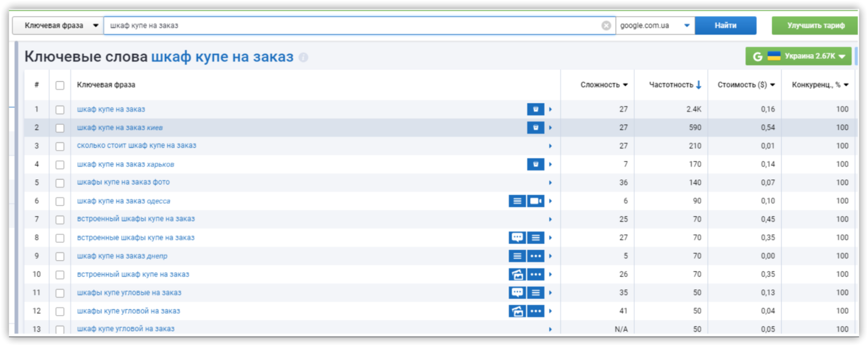Screen dimensions: 868x346
Task: Check the box for 'встроенный шкафы купе на заказ'
Action: (x=60, y=219)
